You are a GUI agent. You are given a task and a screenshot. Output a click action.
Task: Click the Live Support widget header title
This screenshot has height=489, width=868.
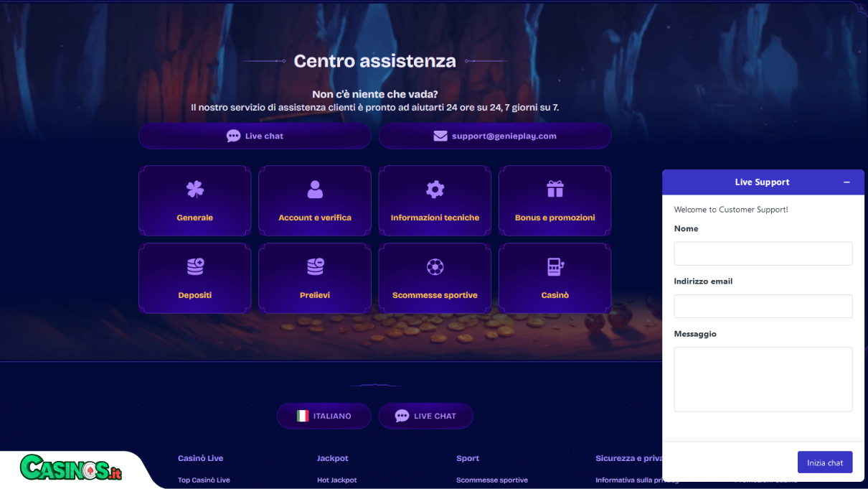pos(762,182)
